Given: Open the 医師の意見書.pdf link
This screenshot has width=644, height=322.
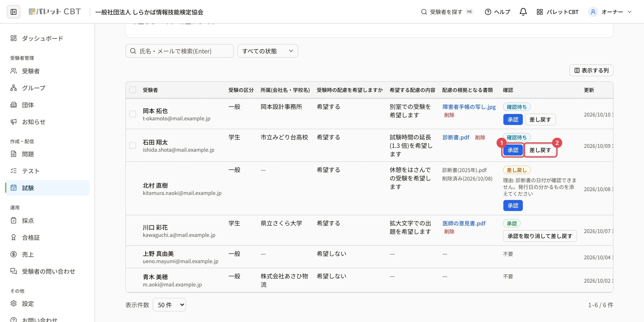Looking at the screenshot, I should click(464, 223).
